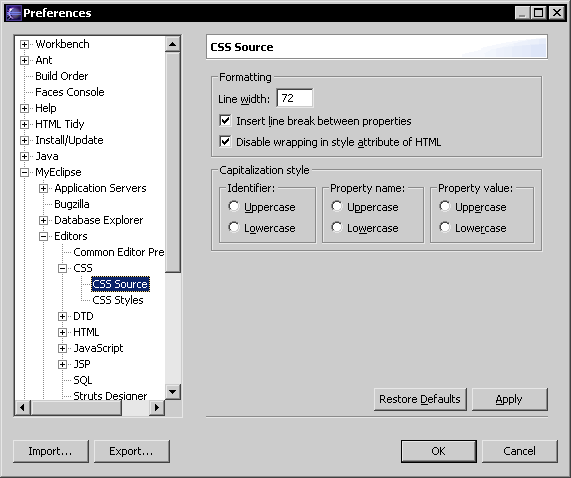The height and width of the screenshot is (478, 571).
Task: Click the horizontal scrollbar right arrow
Action: (x=157, y=407)
